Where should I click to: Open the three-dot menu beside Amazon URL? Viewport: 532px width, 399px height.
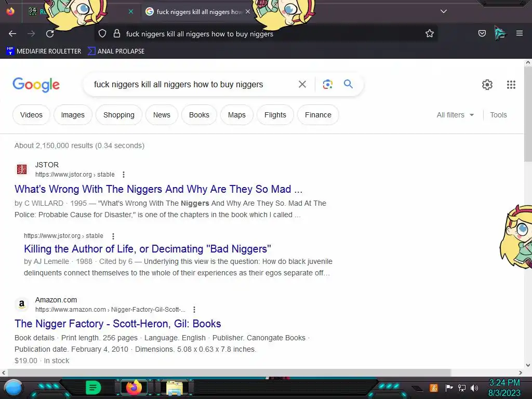pos(194,310)
